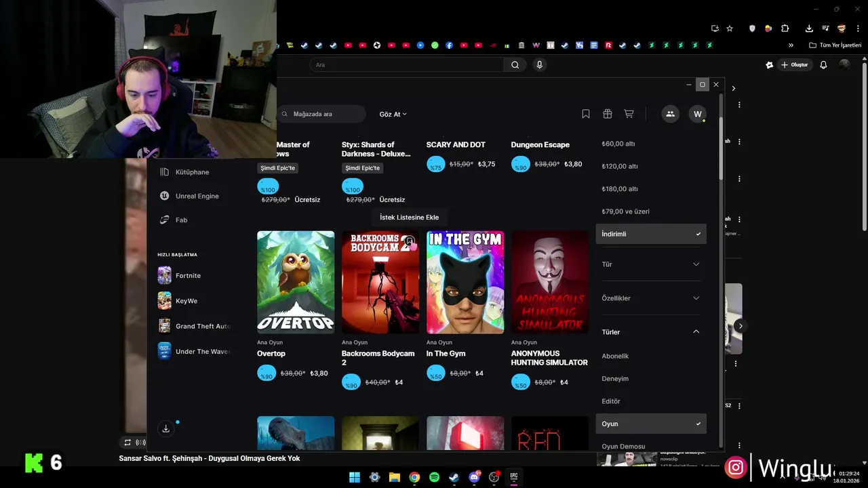Open Chrome three-dot menu

click(858, 28)
